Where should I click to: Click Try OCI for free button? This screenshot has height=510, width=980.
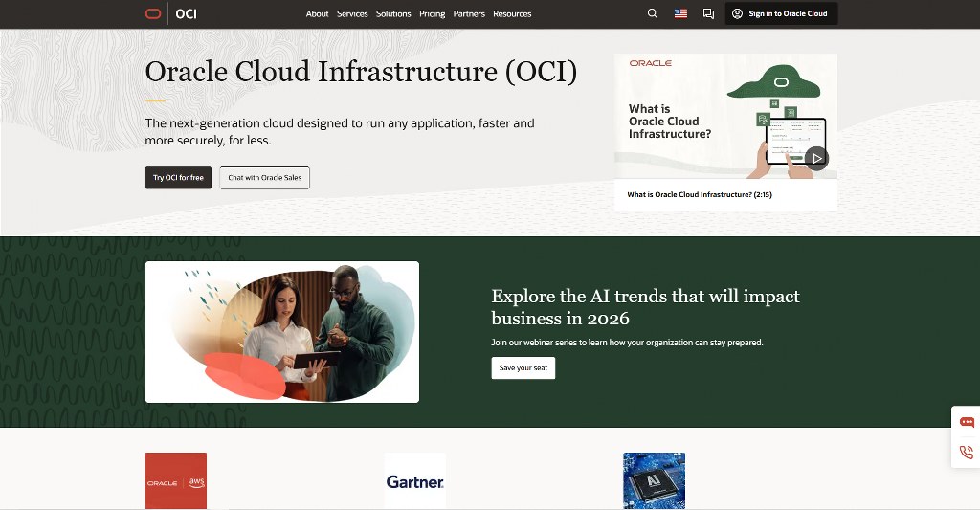178,178
